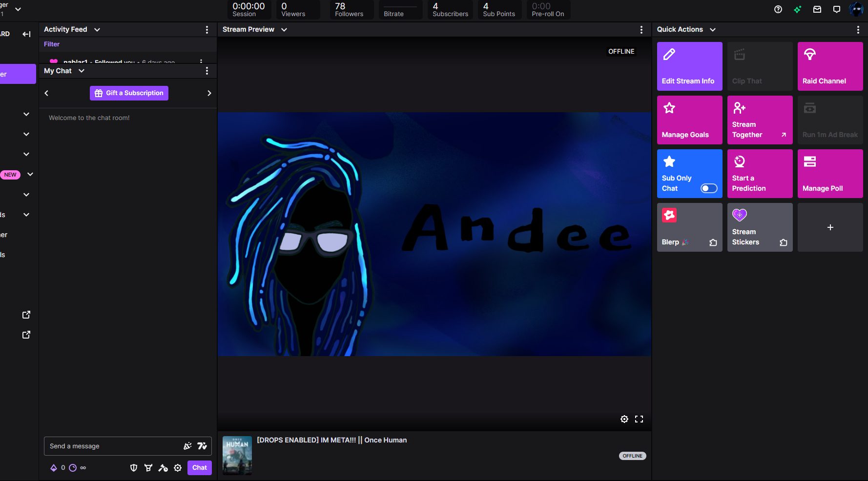This screenshot has height=481, width=868.
Task: Click the Clip That tile
Action: coord(760,66)
